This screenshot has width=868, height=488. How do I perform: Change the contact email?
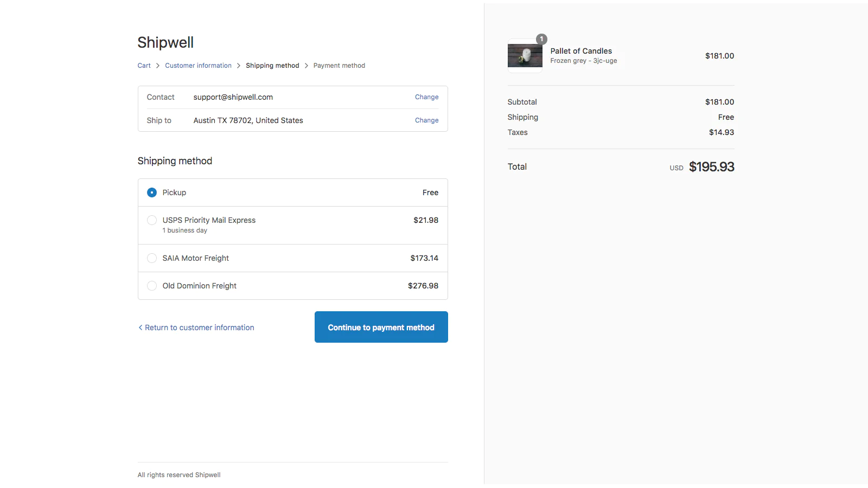click(426, 97)
